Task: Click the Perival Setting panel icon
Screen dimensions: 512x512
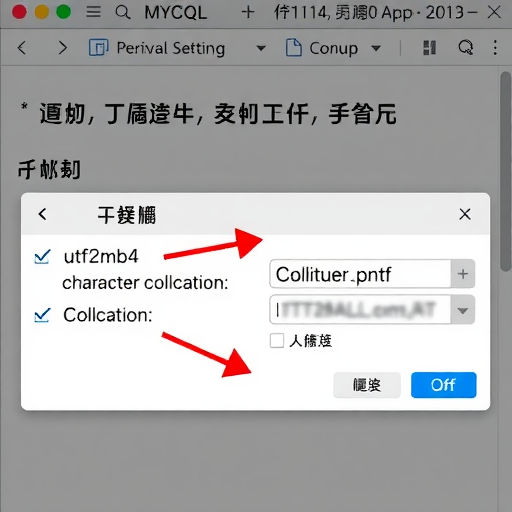Action: click(98, 48)
